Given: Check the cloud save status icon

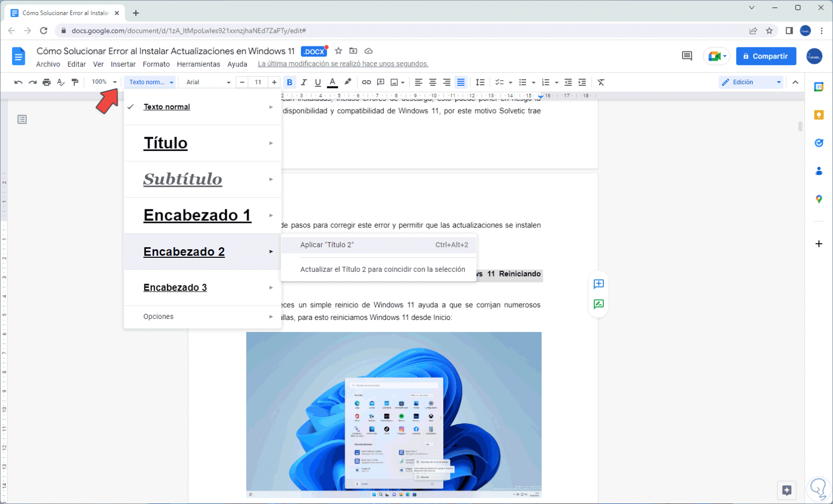Looking at the screenshot, I should click(x=369, y=51).
